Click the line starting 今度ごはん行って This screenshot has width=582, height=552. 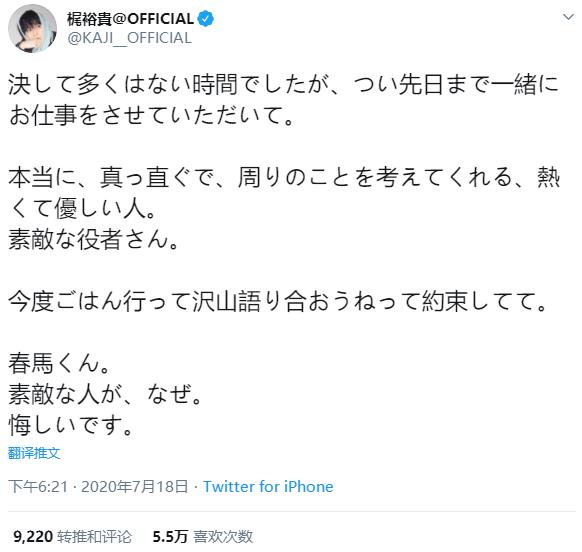pyautogui.click(x=278, y=301)
